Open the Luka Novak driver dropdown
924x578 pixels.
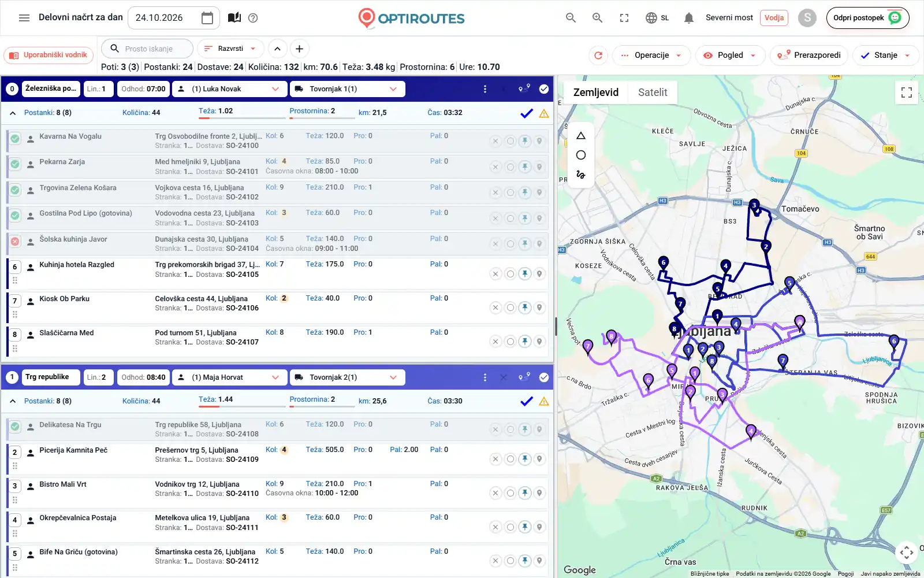tap(229, 89)
